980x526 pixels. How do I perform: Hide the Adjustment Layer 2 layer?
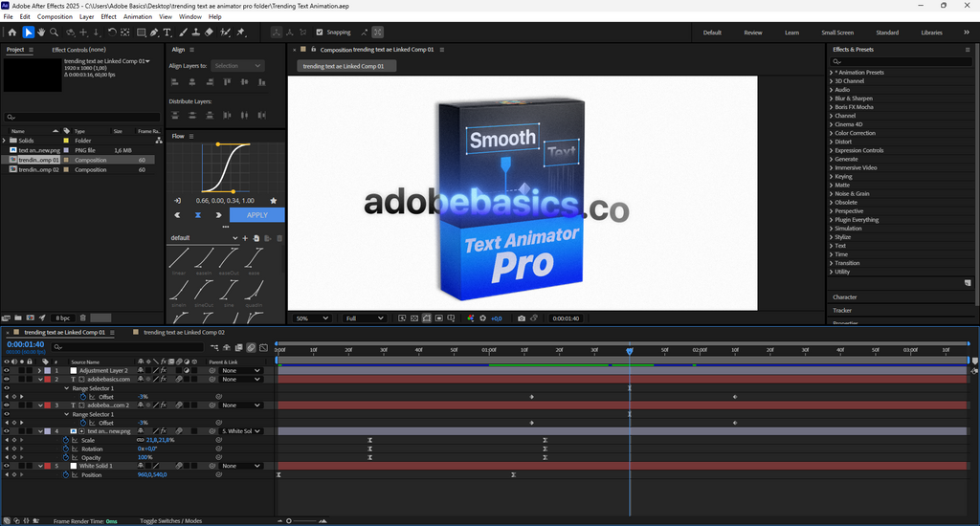pos(7,370)
